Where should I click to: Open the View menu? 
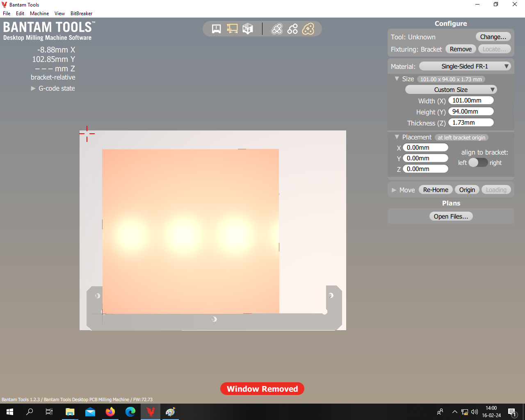[60, 13]
